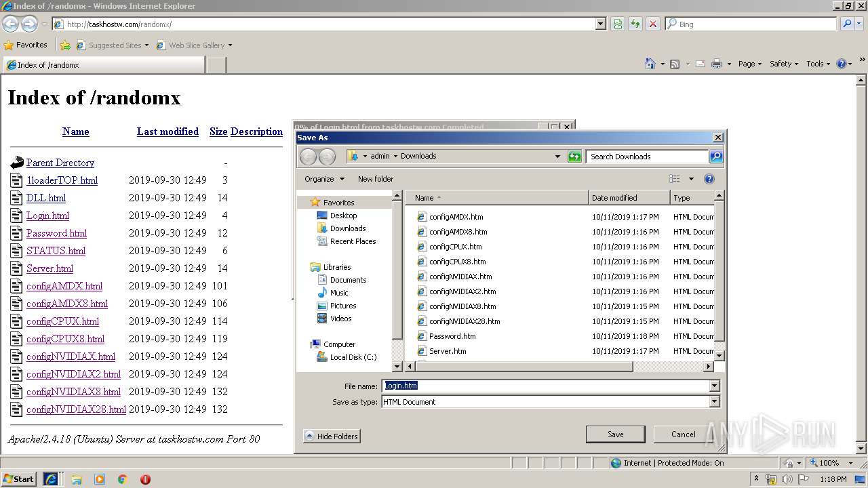
Task: Open Internet Explorer from taskbar
Action: tap(51, 479)
